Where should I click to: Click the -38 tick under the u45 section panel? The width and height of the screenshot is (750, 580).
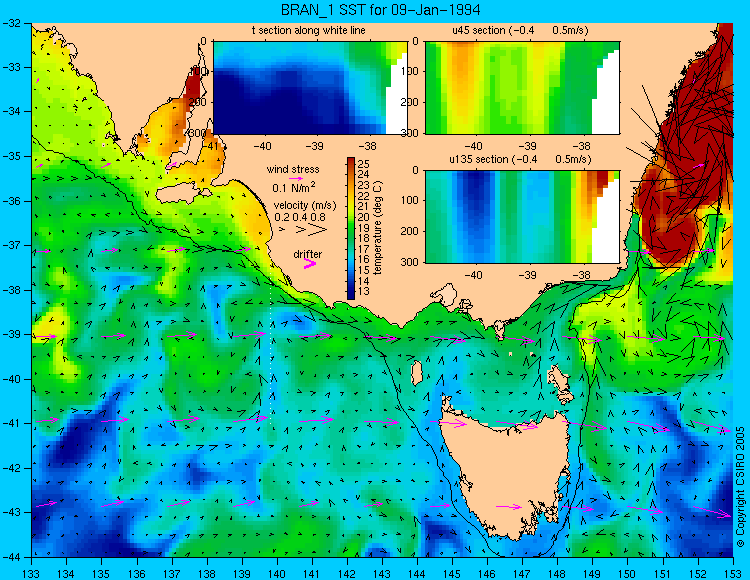[x=582, y=146]
